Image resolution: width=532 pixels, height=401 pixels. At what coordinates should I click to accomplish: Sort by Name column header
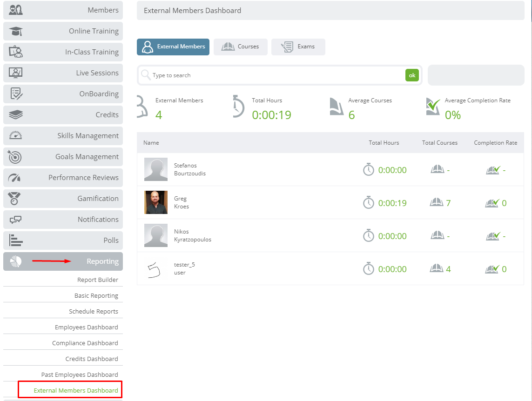coord(151,143)
